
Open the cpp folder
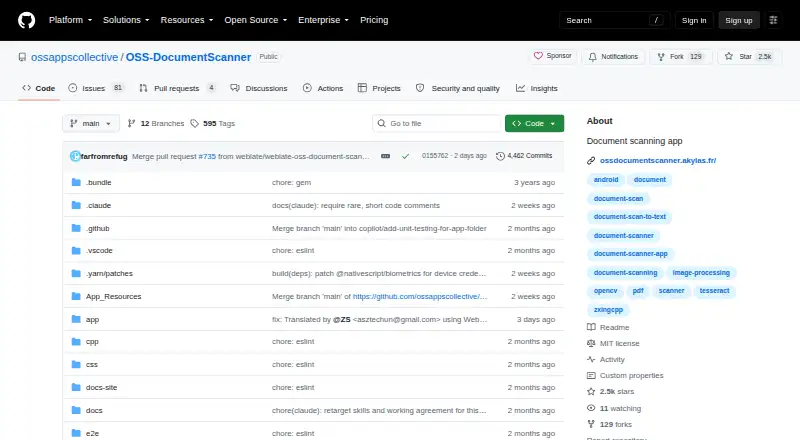(92, 341)
